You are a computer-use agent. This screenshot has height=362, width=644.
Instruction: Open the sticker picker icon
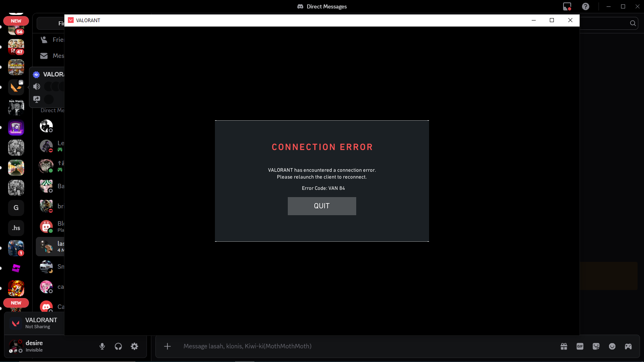(x=596, y=346)
